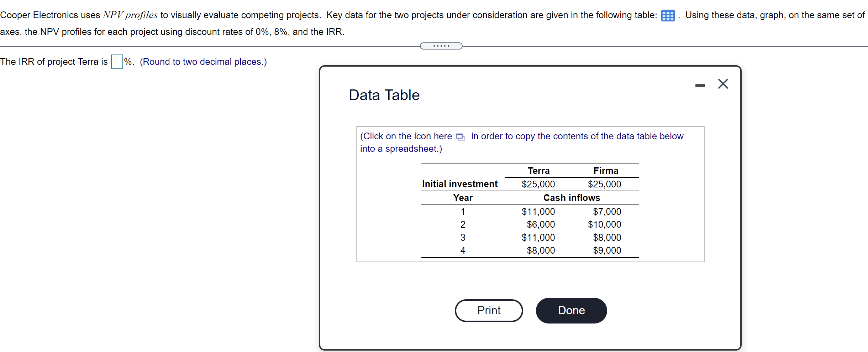Select the $10,000 Firma year 2 inflow
The width and height of the screenshot is (868, 352).
coord(606,224)
